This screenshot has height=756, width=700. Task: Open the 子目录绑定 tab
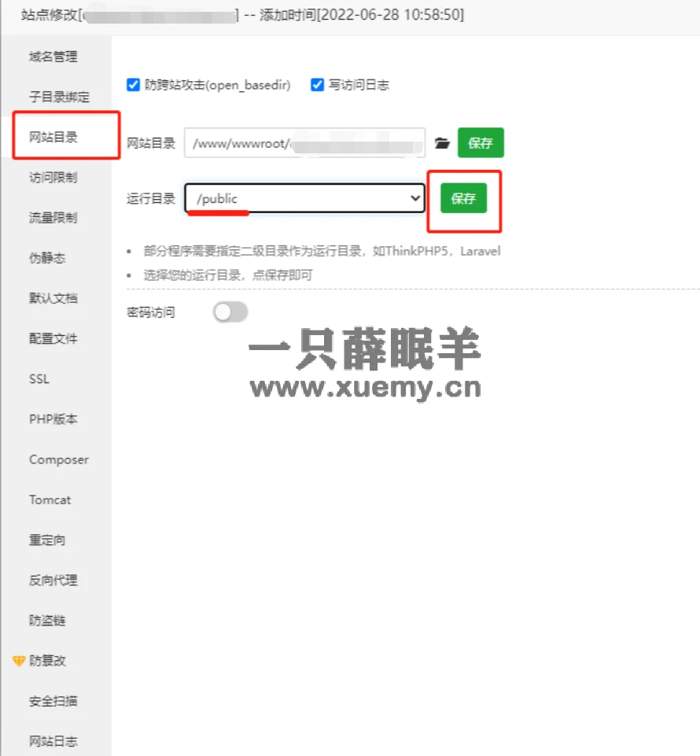pos(59,97)
